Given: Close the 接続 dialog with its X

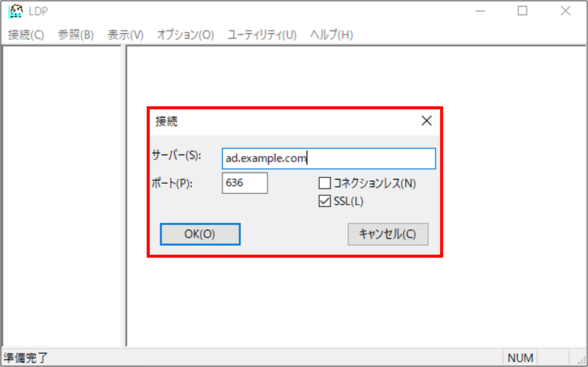Looking at the screenshot, I should point(426,120).
